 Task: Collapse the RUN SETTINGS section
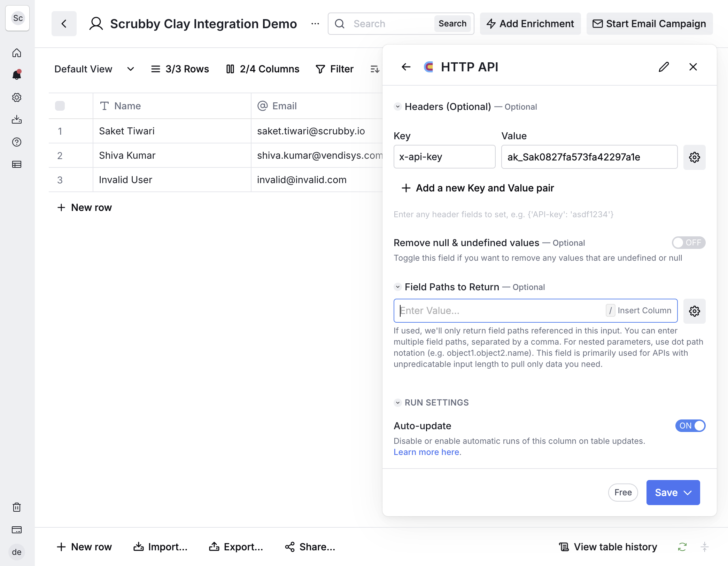click(397, 403)
